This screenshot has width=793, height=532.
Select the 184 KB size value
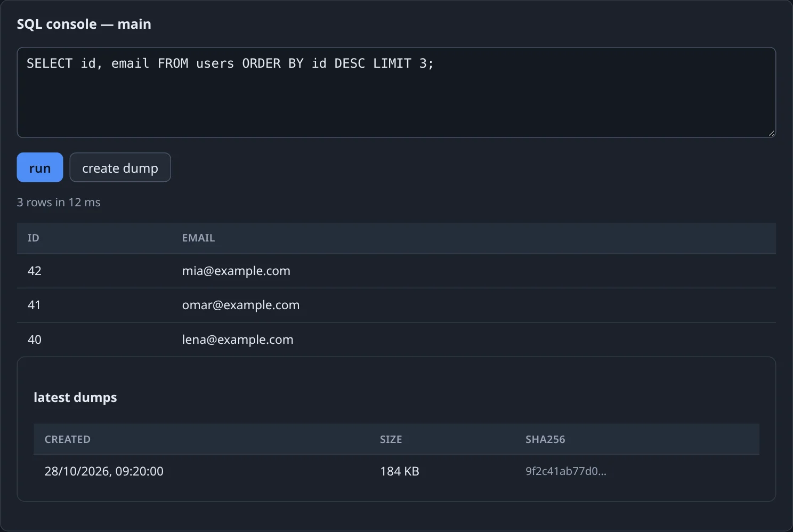[400, 471]
